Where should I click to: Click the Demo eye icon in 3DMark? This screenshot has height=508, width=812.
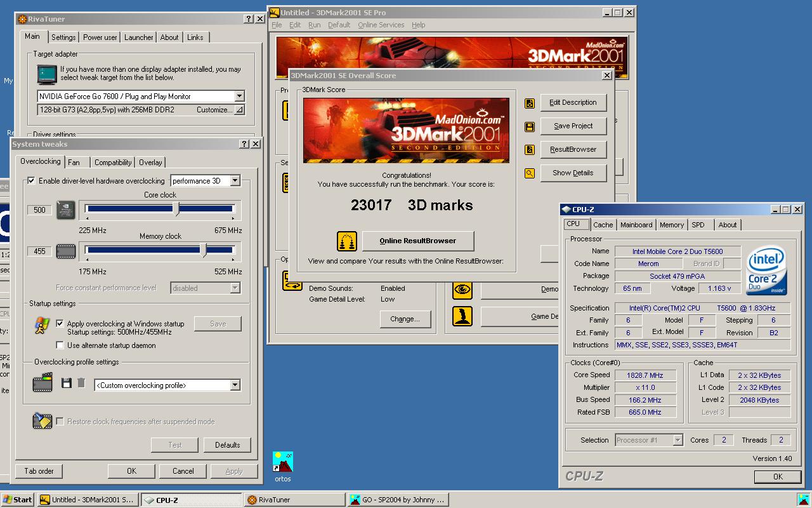click(462, 290)
